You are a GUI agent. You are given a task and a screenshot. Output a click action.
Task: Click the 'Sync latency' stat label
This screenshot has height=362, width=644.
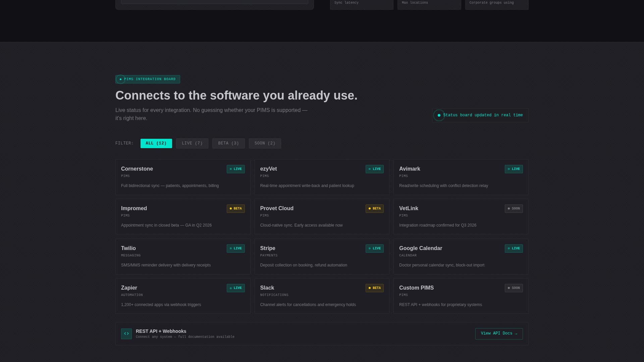346,3
